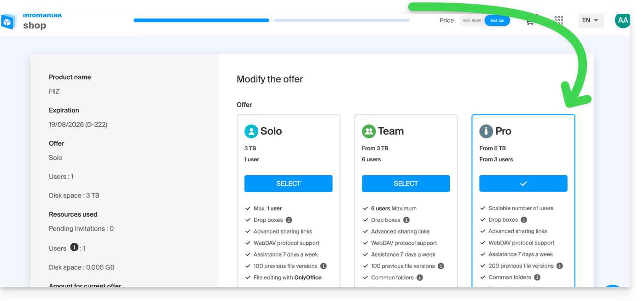Switch price display to incl. tax
The width and height of the screenshot is (644, 301).
click(497, 21)
